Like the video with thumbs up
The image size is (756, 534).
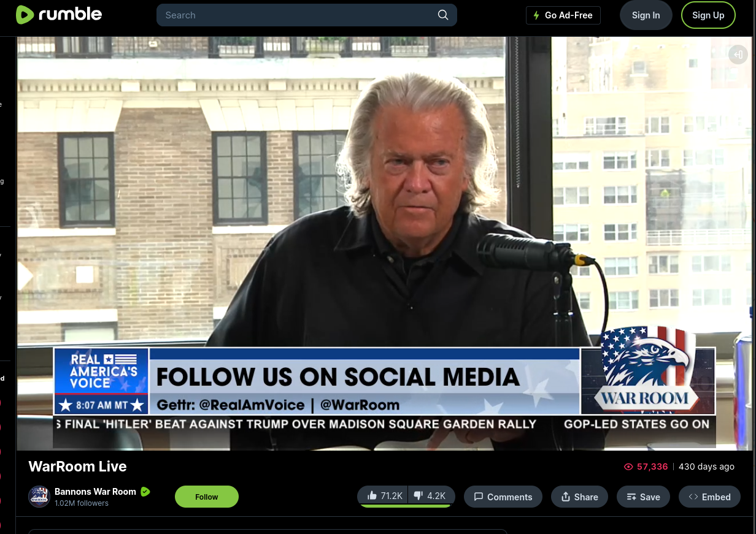pyautogui.click(x=384, y=496)
